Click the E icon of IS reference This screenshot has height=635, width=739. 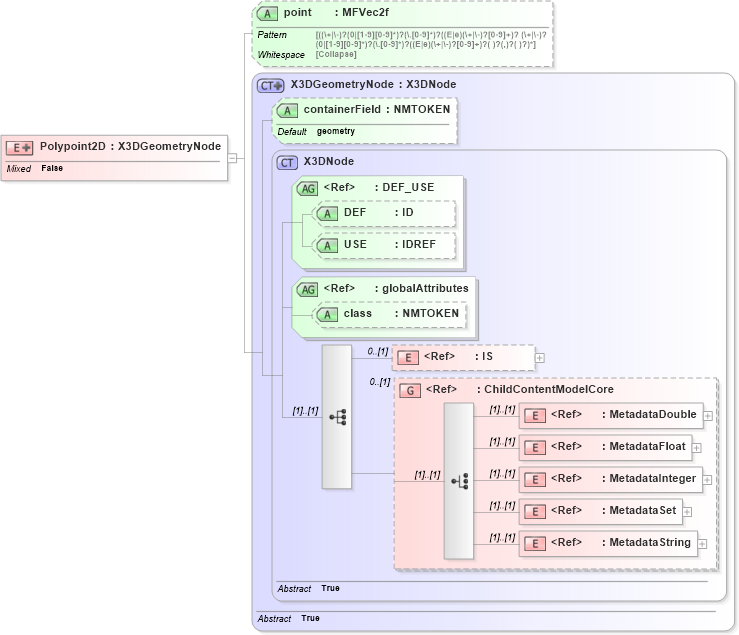click(408, 358)
